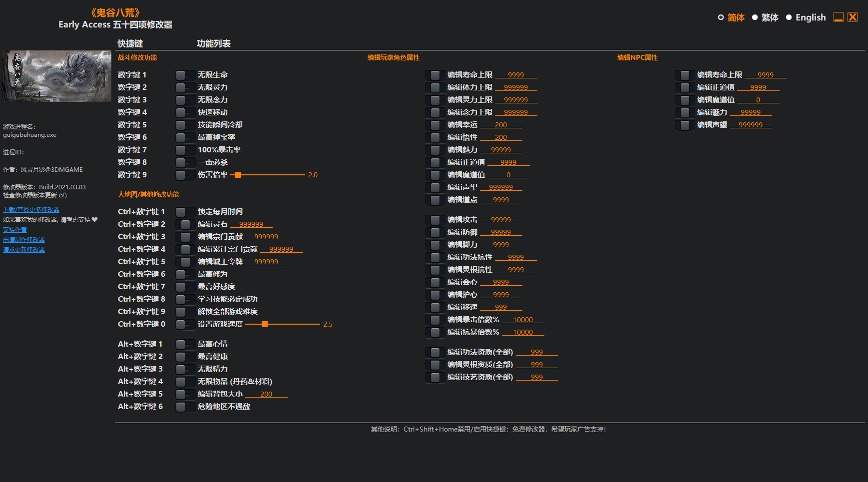Toggle 最高掉宝率 switch
The height and width of the screenshot is (482, 868).
[185, 137]
